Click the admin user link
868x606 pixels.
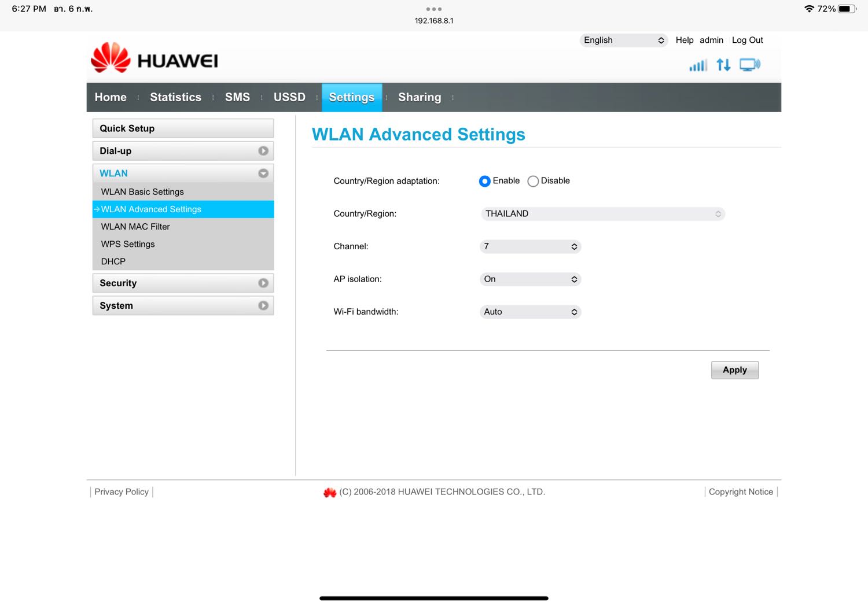(x=711, y=40)
